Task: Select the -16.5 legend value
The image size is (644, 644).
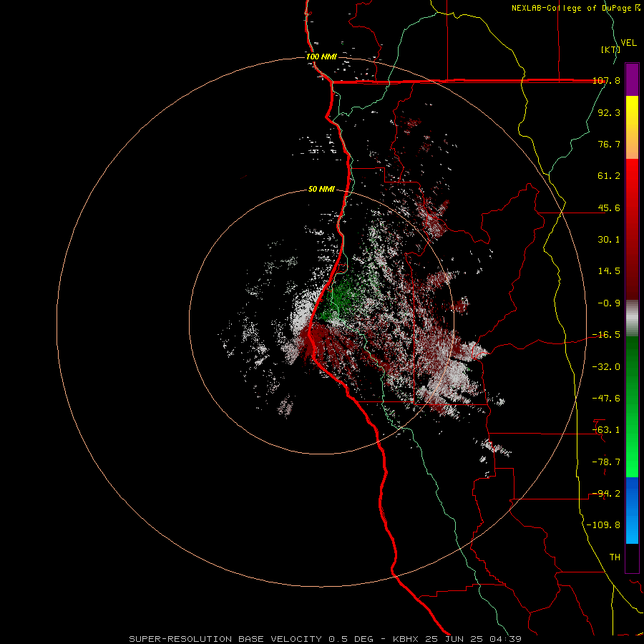Action: pyautogui.click(x=606, y=335)
